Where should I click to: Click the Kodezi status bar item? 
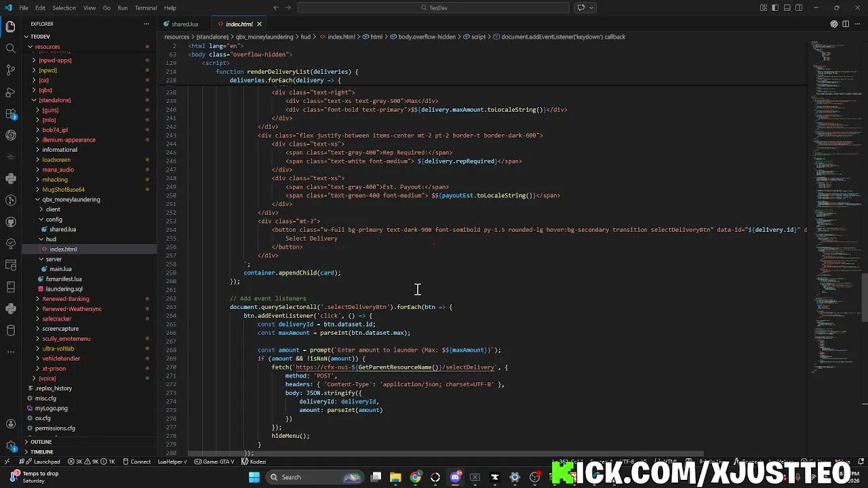pos(254,462)
